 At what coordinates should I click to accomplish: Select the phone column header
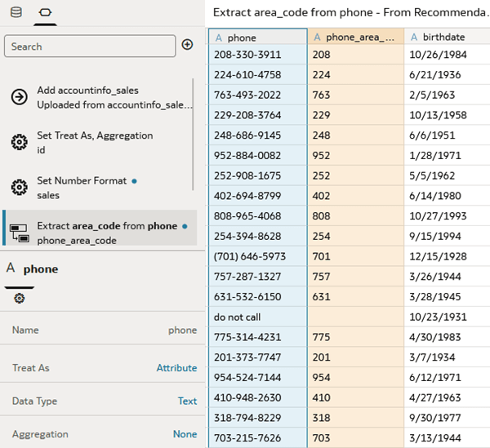[257, 38]
